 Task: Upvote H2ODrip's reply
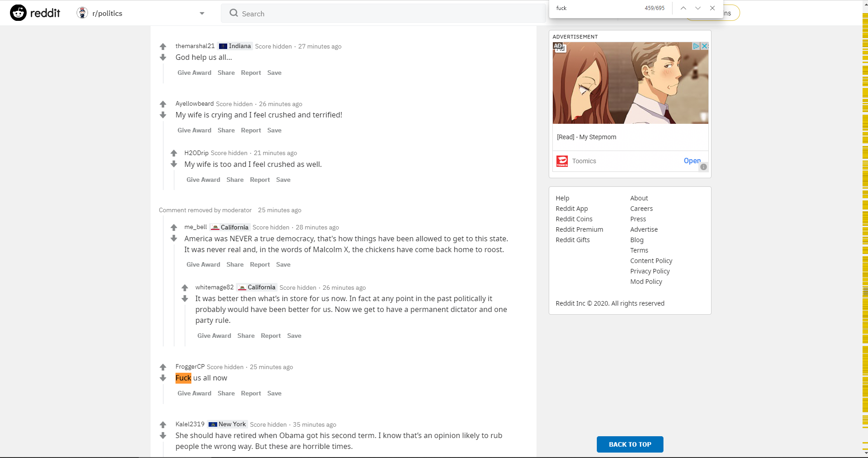(174, 153)
